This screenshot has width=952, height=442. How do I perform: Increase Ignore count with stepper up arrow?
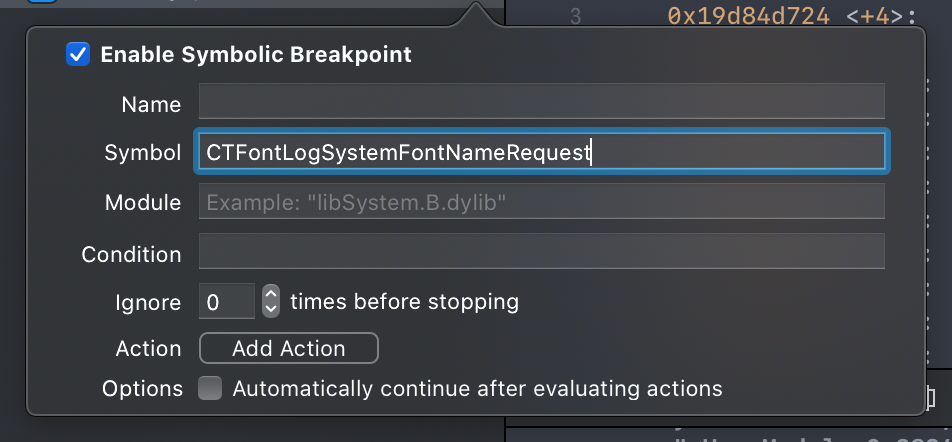click(271, 293)
